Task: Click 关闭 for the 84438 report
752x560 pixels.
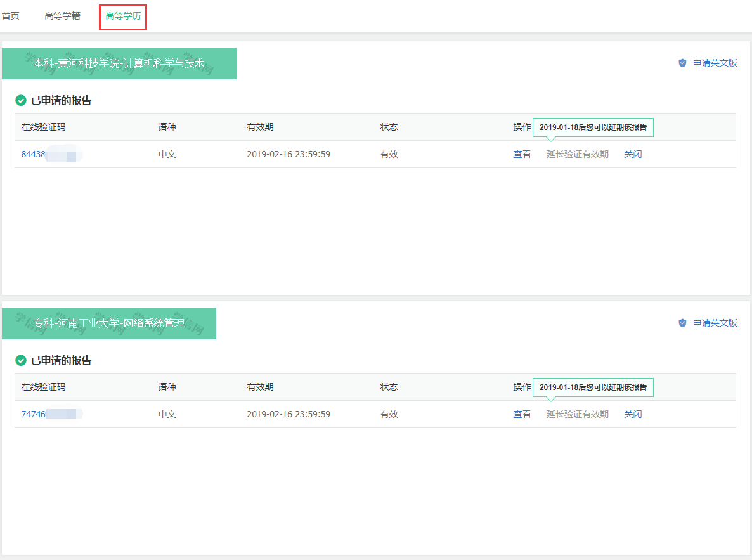Action: click(632, 154)
